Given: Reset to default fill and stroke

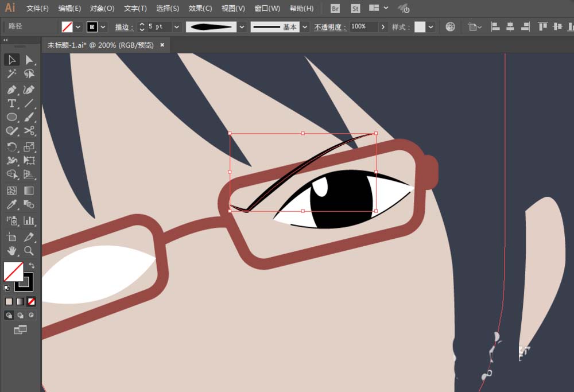Looking at the screenshot, I should pos(6,288).
